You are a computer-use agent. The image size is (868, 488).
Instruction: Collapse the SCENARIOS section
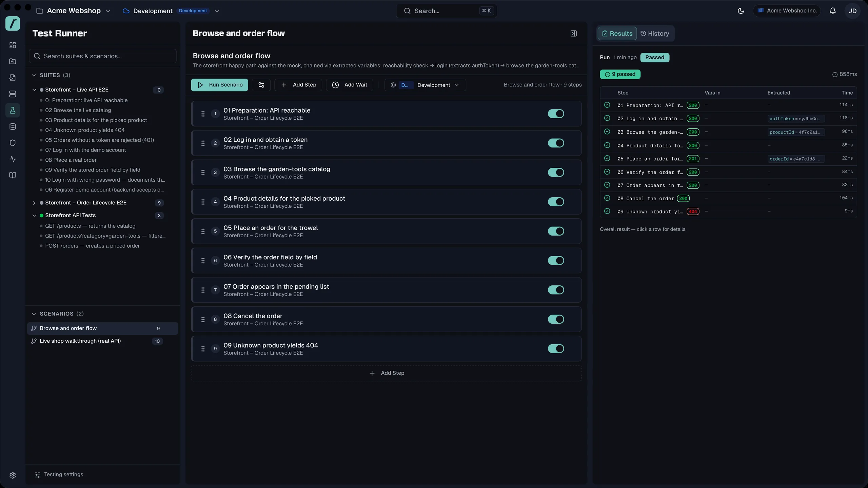coord(34,314)
